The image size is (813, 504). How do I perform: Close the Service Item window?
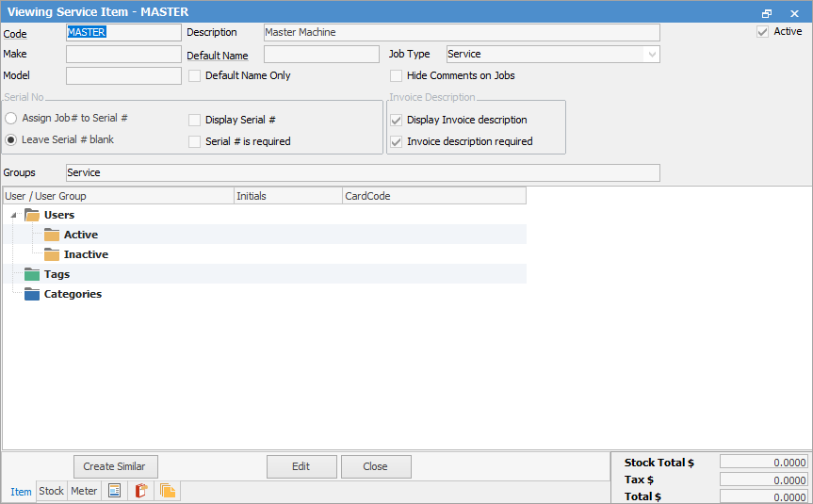pos(794,13)
